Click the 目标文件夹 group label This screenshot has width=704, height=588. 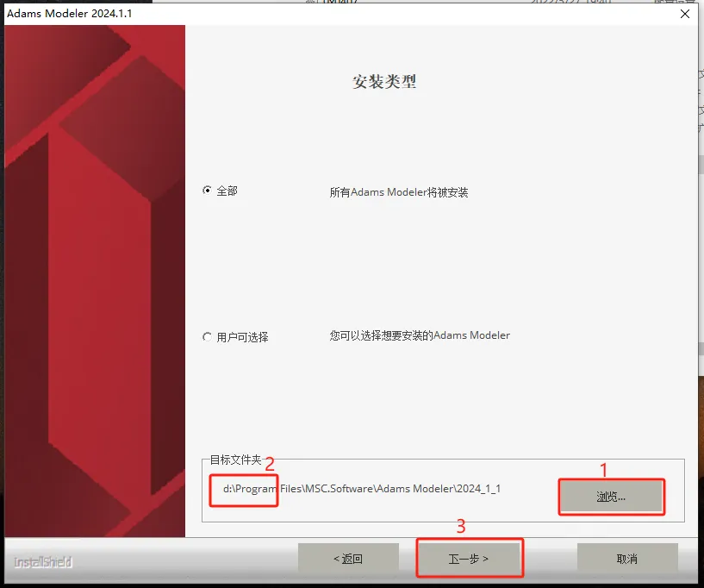tap(236, 460)
